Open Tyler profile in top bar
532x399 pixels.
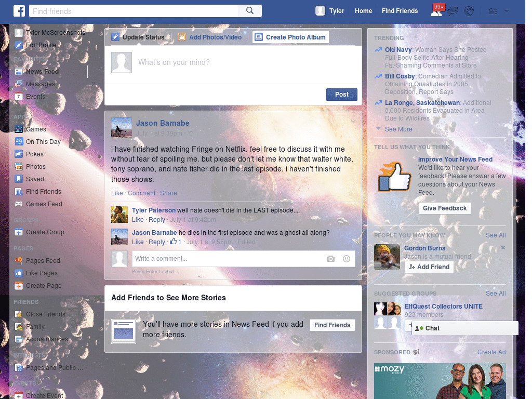point(330,11)
